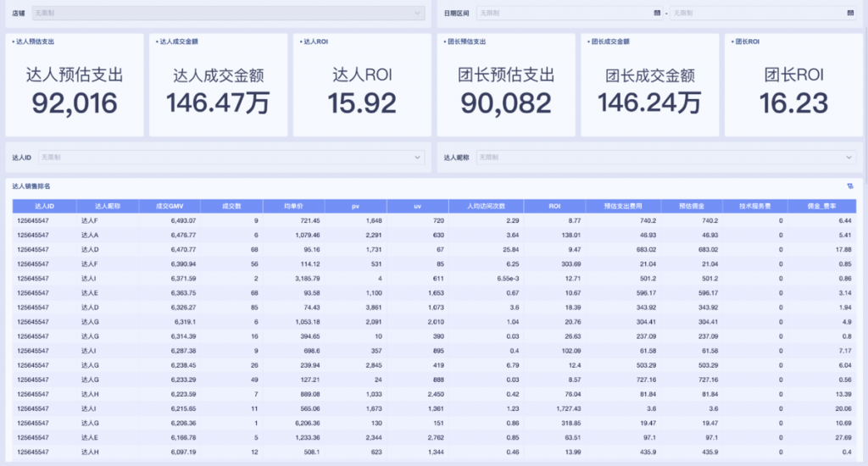Viewport: 868px width, 466px height.
Task: Click the 达人成交金额 card showing 146.47万
Action: (218, 85)
